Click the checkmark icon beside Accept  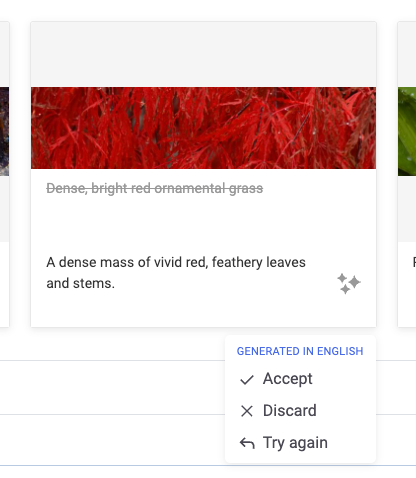pos(247,379)
